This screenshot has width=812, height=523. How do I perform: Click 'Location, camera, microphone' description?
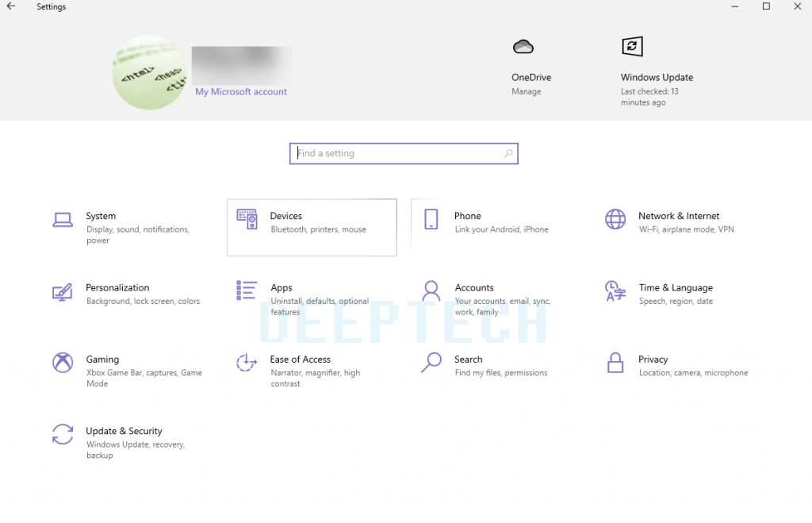coord(693,372)
